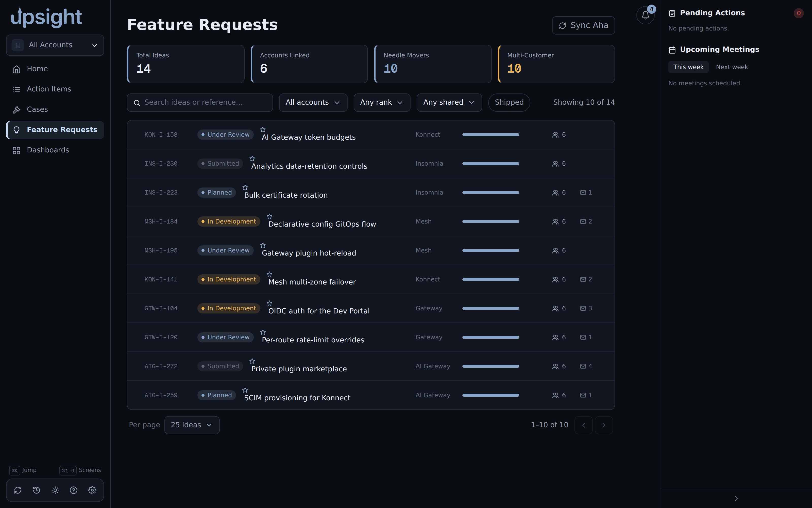
Task: Click the pending actions count badge
Action: tap(799, 13)
